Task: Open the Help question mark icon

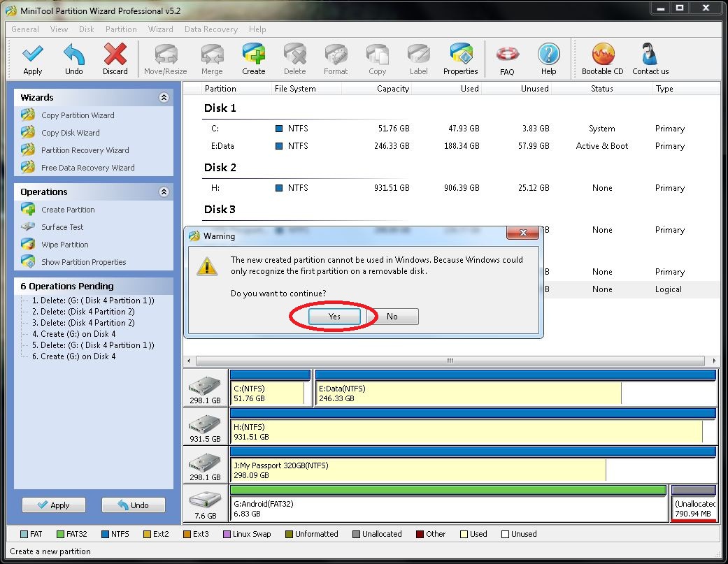Action: 549,54
